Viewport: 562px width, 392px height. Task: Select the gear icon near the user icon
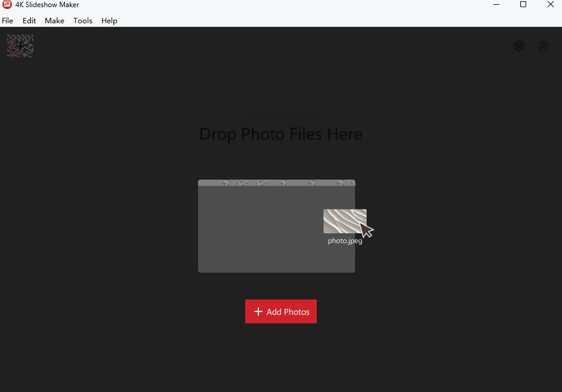tap(518, 46)
